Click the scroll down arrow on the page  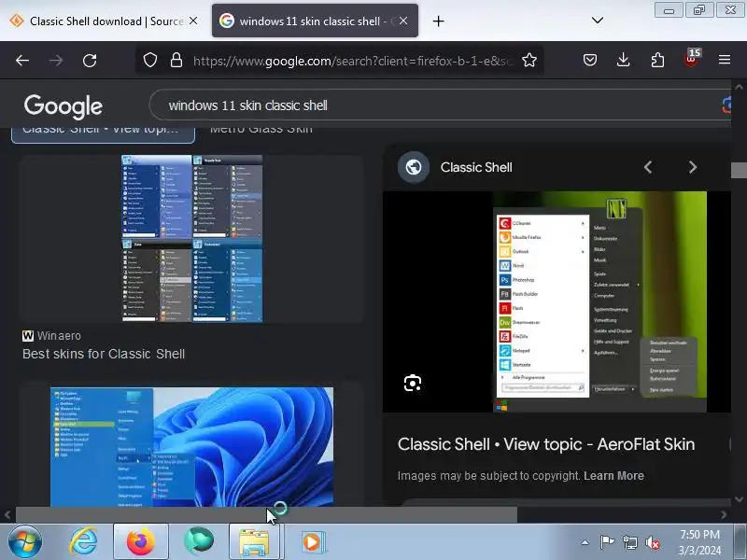pyautogui.click(x=739, y=499)
